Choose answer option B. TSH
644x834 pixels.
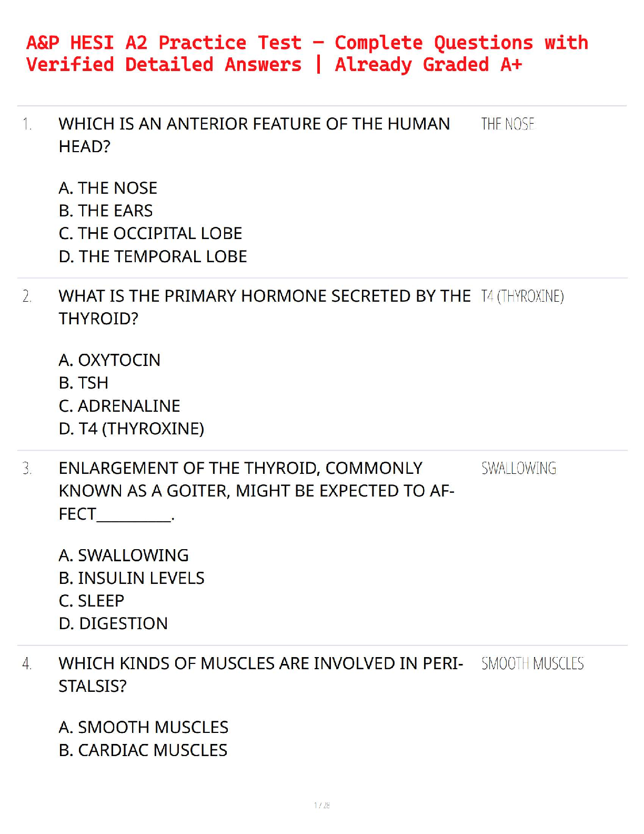tap(84, 383)
